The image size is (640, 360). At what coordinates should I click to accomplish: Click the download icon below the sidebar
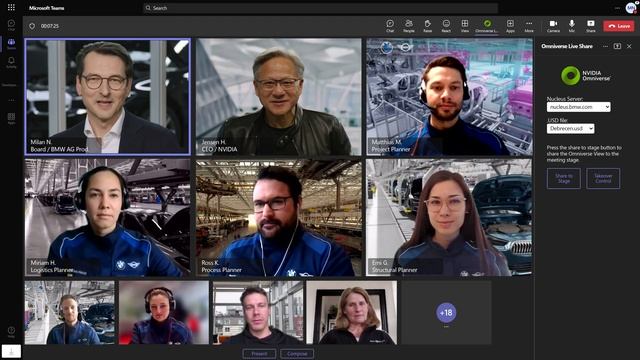(x=11, y=351)
